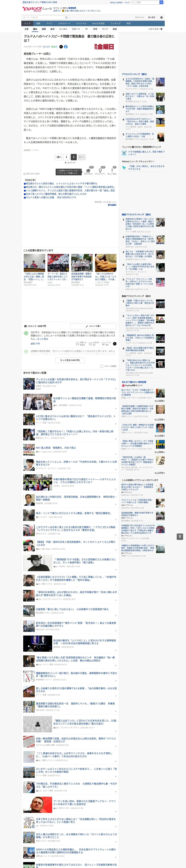Toggle the コメント非表示 checkbox
Screen dimensions: 186x868
pos(102,366)
